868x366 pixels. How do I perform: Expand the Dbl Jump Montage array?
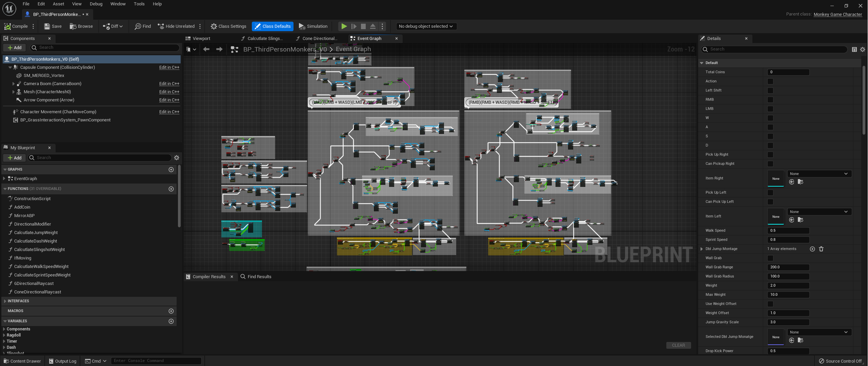pyautogui.click(x=702, y=249)
